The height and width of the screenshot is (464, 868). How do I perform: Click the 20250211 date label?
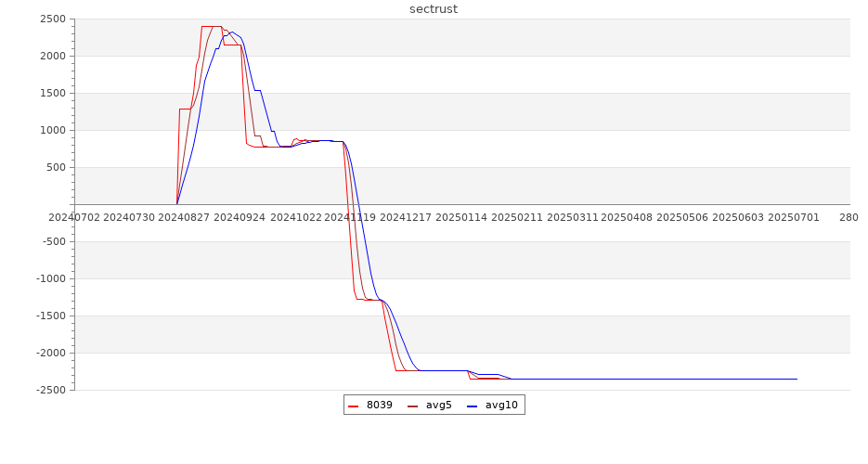click(x=517, y=217)
